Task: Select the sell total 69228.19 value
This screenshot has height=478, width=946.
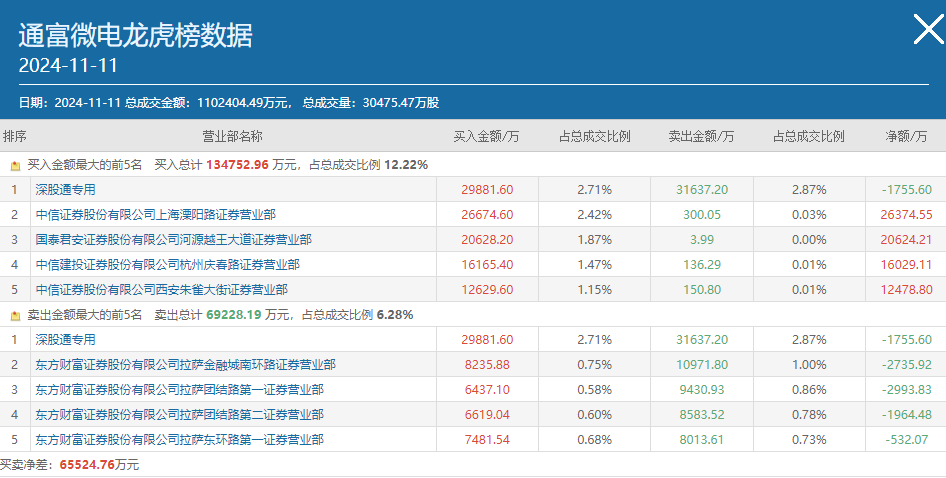Action: point(233,315)
